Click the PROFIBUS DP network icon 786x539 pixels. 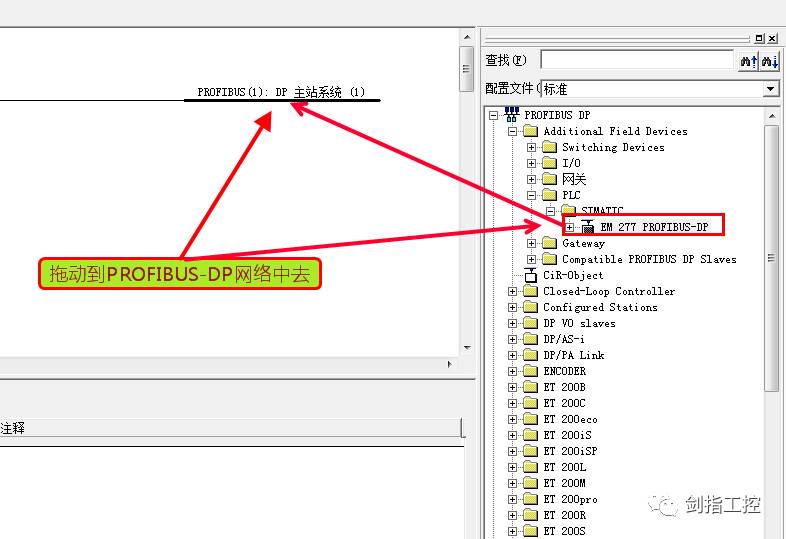tap(511, 115)
